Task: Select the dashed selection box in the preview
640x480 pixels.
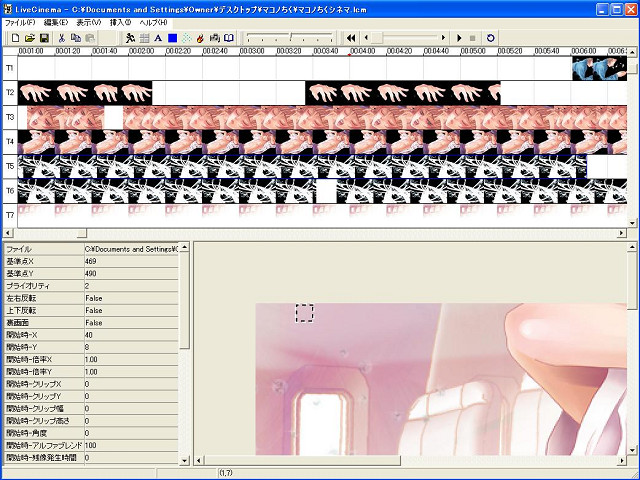Action: pyautogui.click(x=304, y=313)
